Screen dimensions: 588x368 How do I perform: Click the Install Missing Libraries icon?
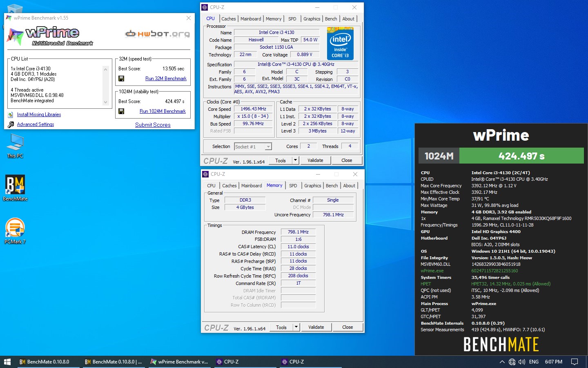point(11,115)
